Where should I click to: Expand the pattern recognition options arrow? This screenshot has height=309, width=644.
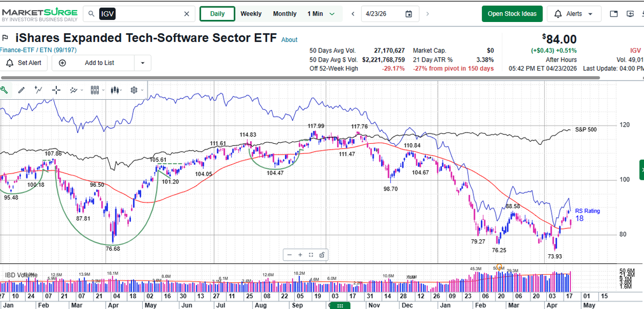click(82, 90)
